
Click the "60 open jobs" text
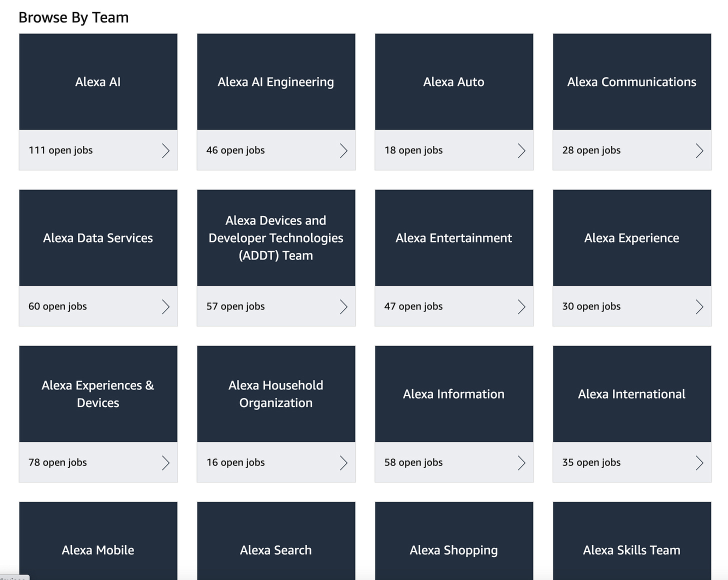[57, 306]
